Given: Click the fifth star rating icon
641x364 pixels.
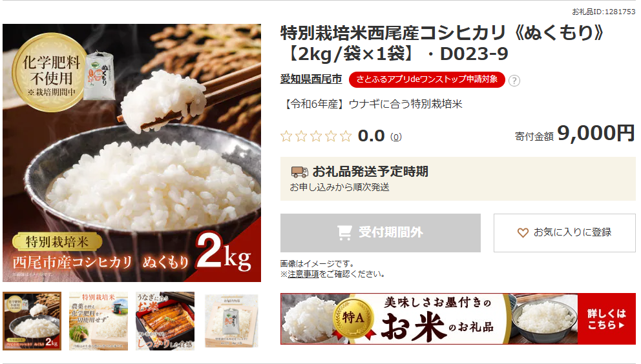Looking at the screenshot, I should click(x=346, y=136).
